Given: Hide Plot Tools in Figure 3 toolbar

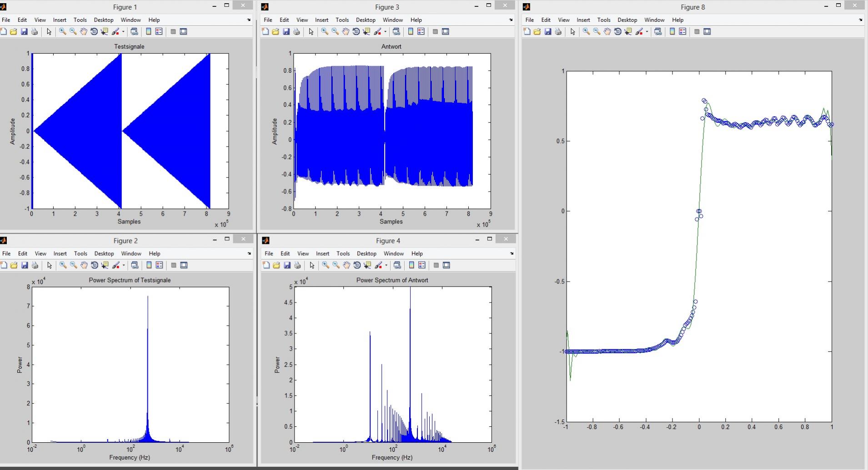Looking at the screenshot, I should [x=435, y=31].
